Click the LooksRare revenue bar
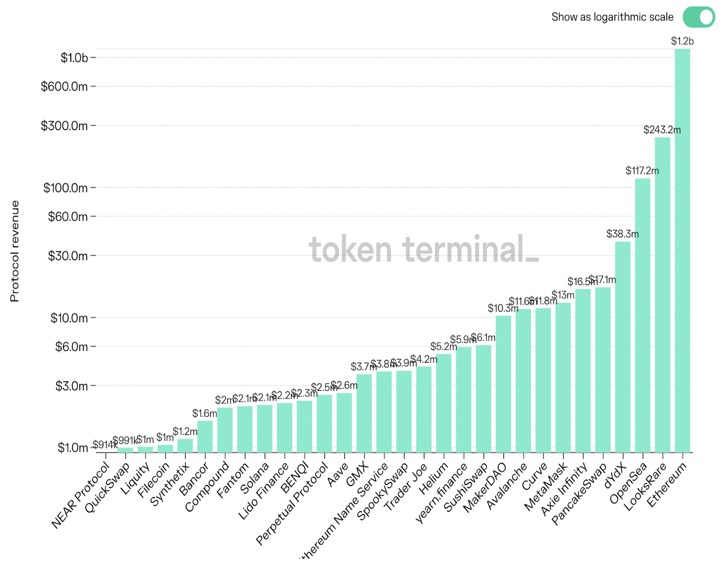 [x=662, y=294]
